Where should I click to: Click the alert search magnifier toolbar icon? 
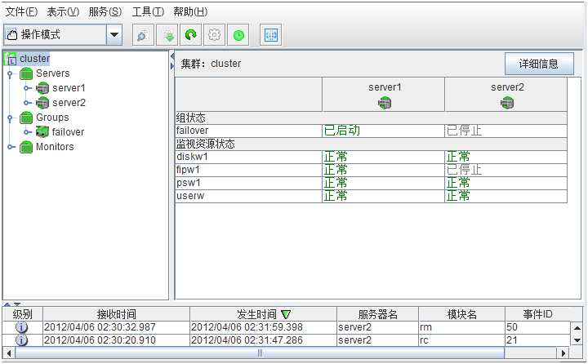pyautogui.click(x=142, y=35)
